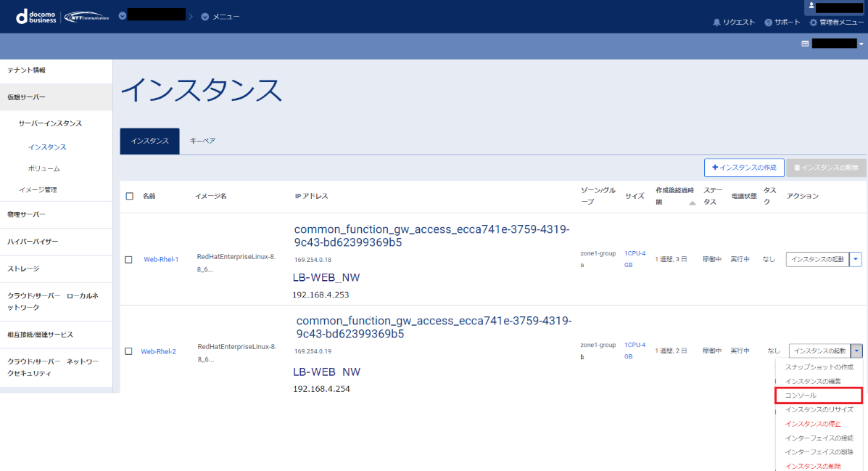Open クラウド/サーバー ネットワークセキュリティ
The image size is (868, 471).
pyautogui.click(x=56, y=367)
